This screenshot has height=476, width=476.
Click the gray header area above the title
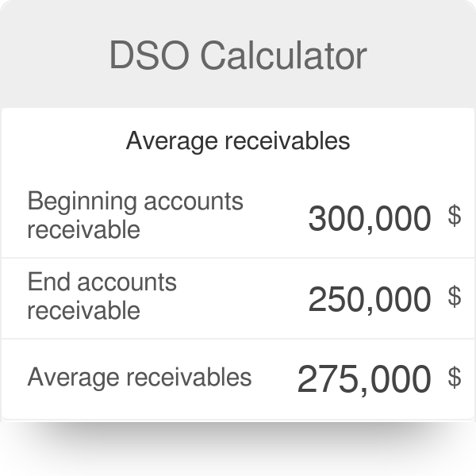[238, 17]
